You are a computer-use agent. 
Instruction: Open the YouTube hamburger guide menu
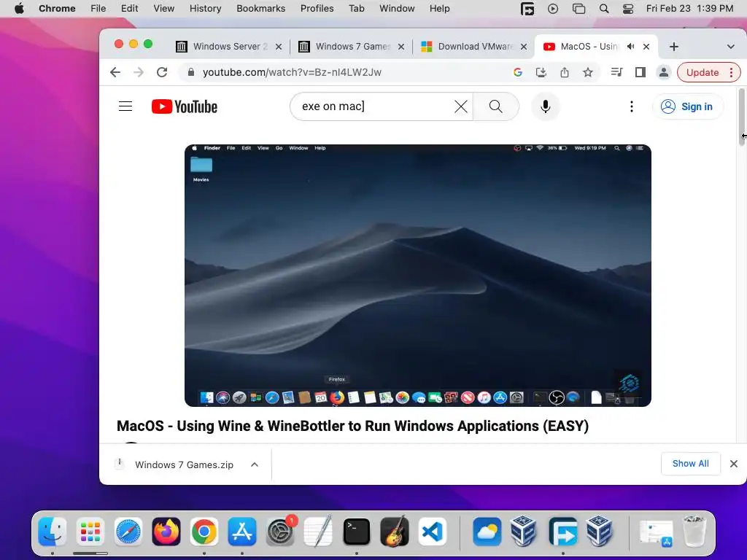coord(125,106)
